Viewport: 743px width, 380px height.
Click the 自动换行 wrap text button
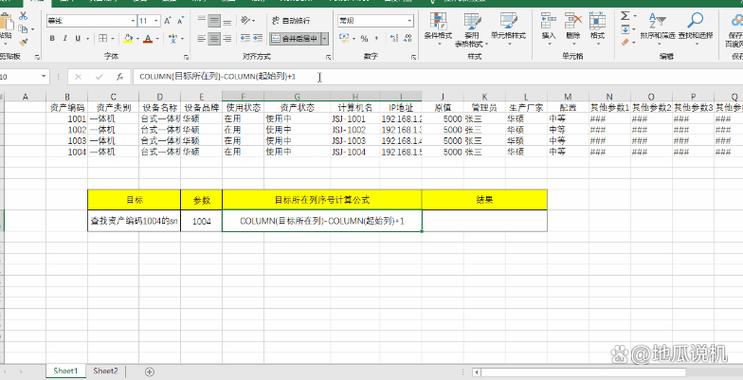[291, 21]
